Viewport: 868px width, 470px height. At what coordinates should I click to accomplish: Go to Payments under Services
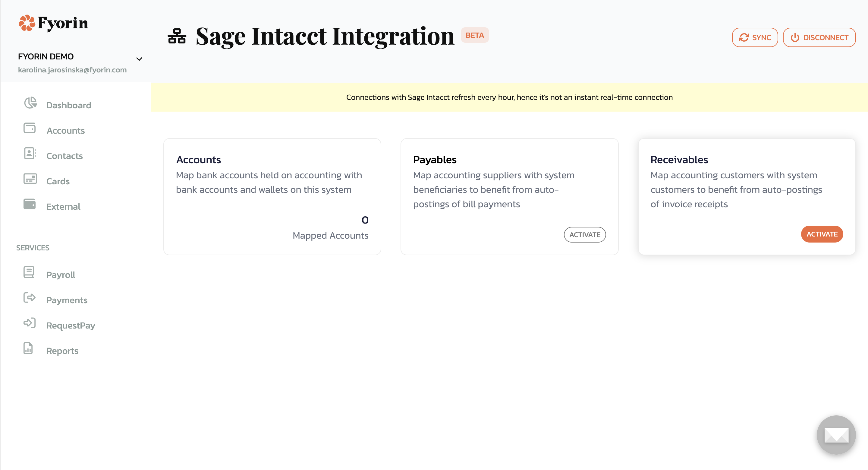[x=67, y=300]
